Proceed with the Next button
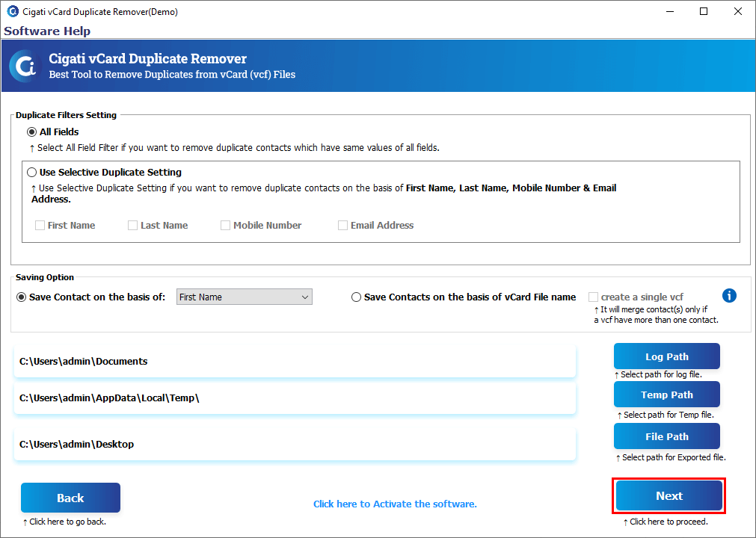This screenshot has width=756, height=538. (x=669, y=495)
